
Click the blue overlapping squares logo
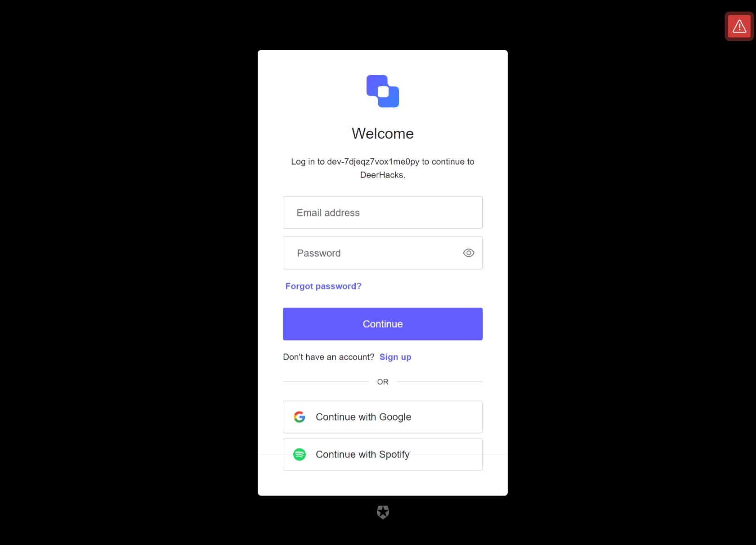point(382,91)
